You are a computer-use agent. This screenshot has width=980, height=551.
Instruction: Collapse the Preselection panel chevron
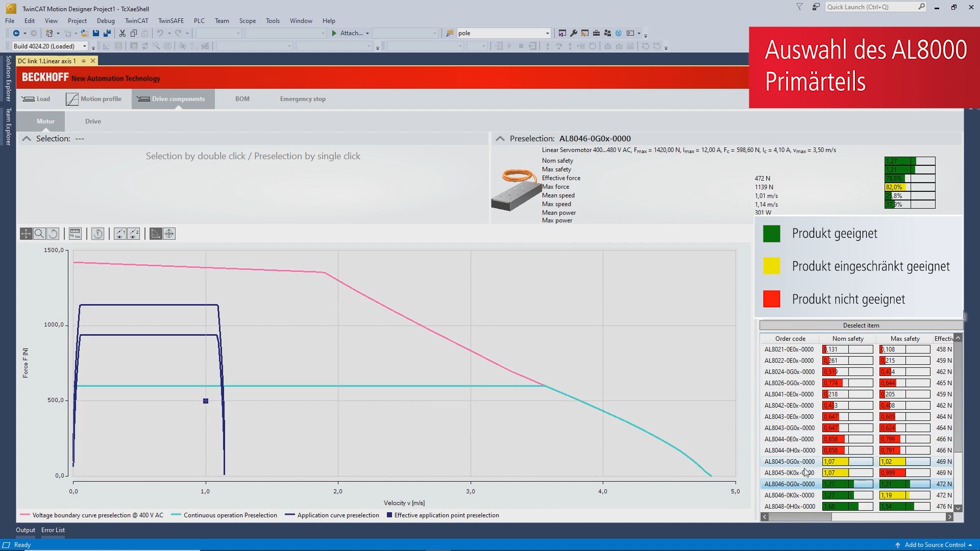coord(500,139)
